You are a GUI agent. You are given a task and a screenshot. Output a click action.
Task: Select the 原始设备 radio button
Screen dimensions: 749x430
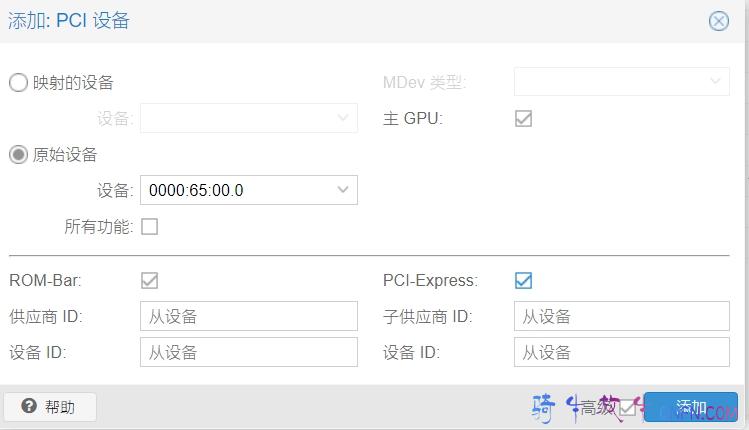click(x=18, y=155)
